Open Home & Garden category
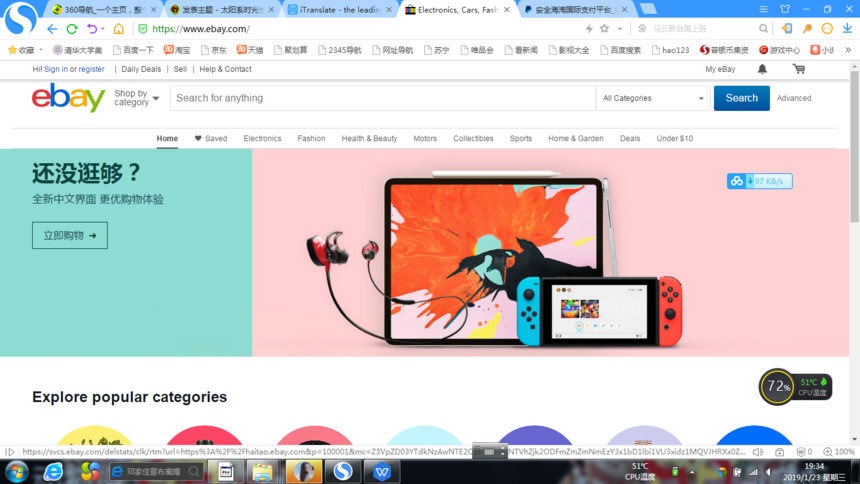860x484 pixels. [x=576, y=138]
